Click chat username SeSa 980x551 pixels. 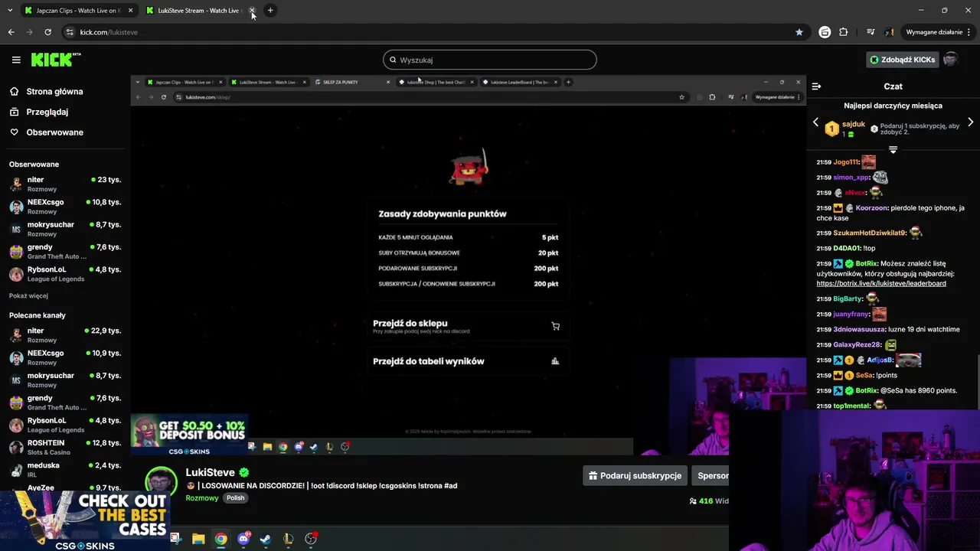tap(864, 375)
